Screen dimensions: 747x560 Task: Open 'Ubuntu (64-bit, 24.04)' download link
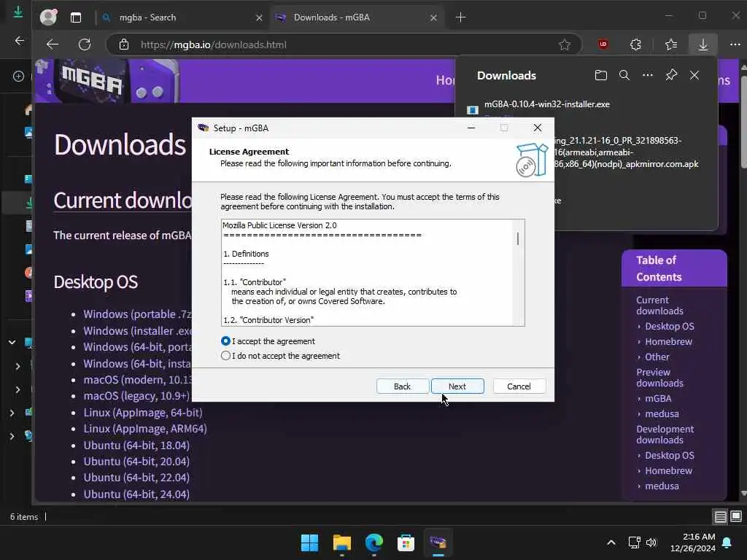point(136,494)
